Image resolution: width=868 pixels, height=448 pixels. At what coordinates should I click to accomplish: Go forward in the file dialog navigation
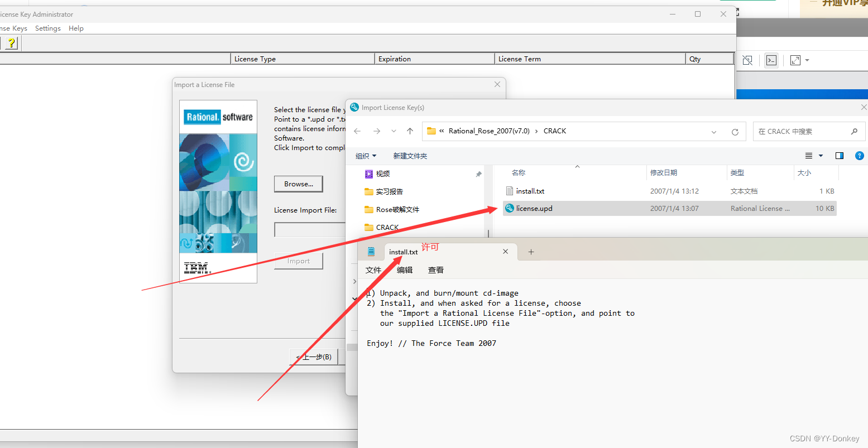tap(377, 132)
